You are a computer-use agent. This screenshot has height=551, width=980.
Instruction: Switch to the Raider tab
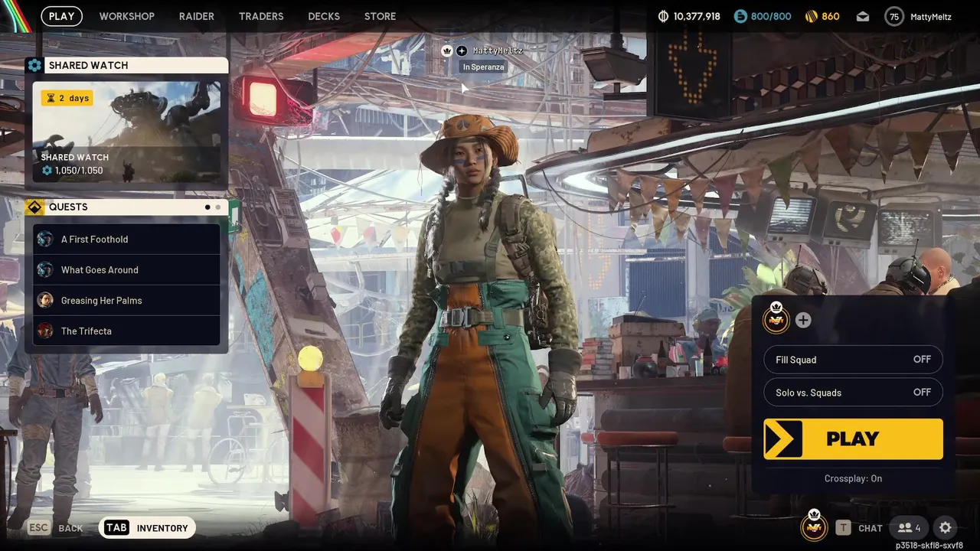point(197,16)
